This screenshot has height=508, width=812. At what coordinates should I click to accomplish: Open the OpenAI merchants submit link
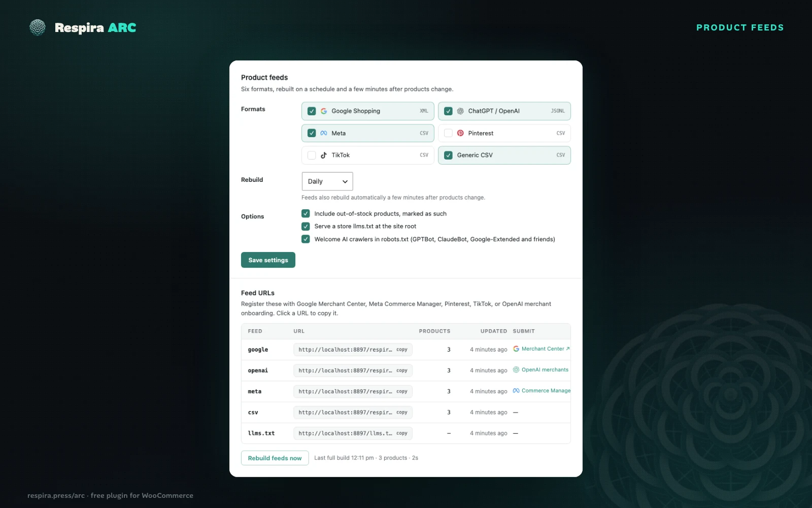545,370
